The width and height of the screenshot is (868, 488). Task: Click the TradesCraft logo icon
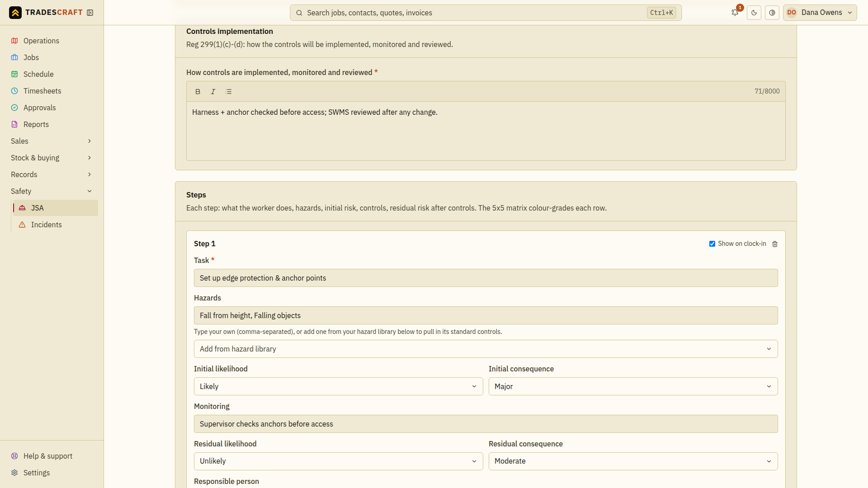coord(15,13)
